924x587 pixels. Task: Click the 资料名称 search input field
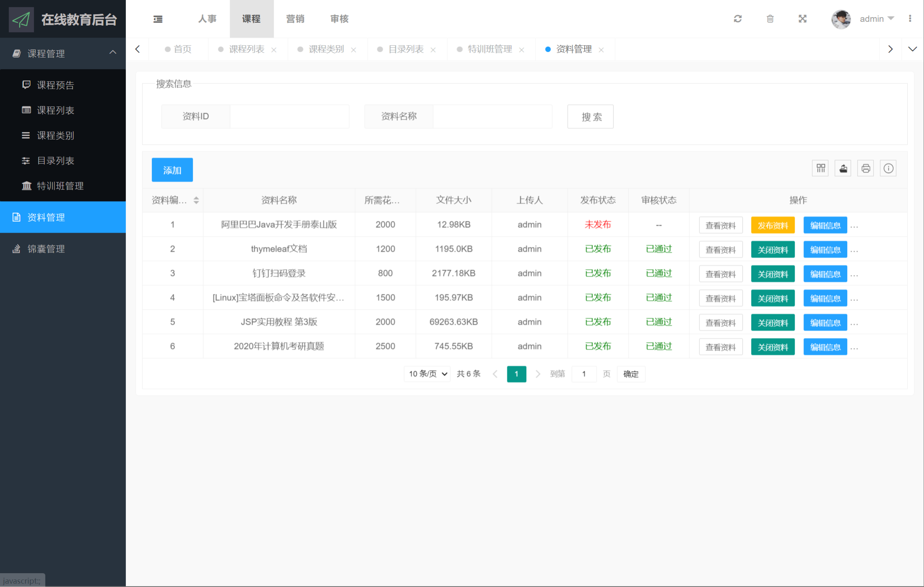tap(492, 116)
